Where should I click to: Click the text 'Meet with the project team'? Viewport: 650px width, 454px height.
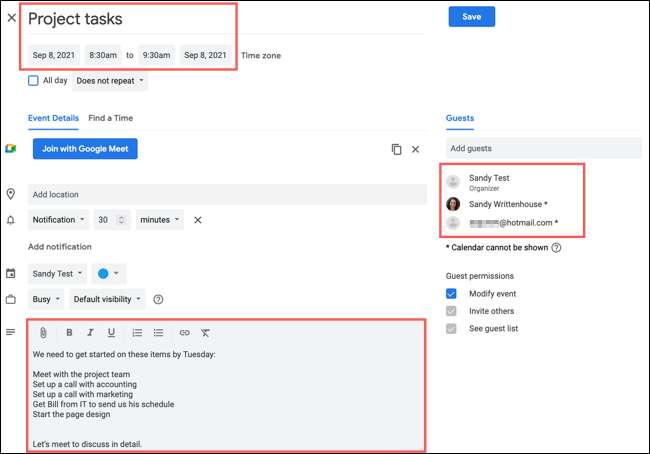81,374
